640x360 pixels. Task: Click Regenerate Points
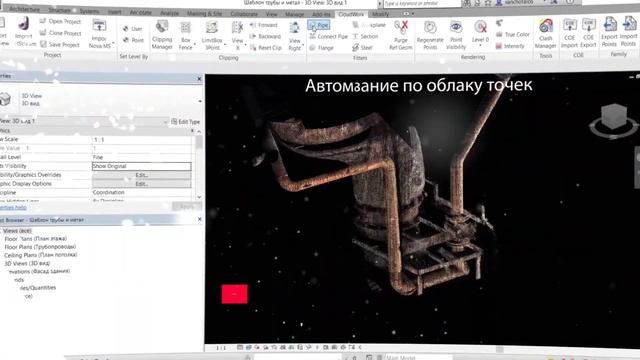(x=430, y=35)
